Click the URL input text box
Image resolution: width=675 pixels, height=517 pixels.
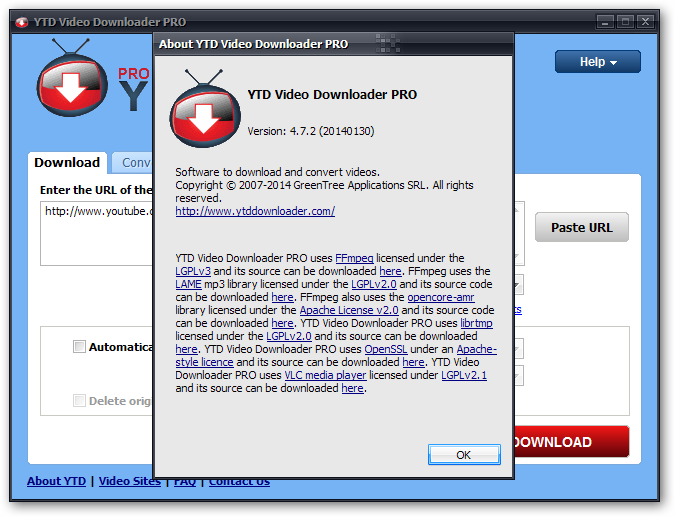point(96,234)
